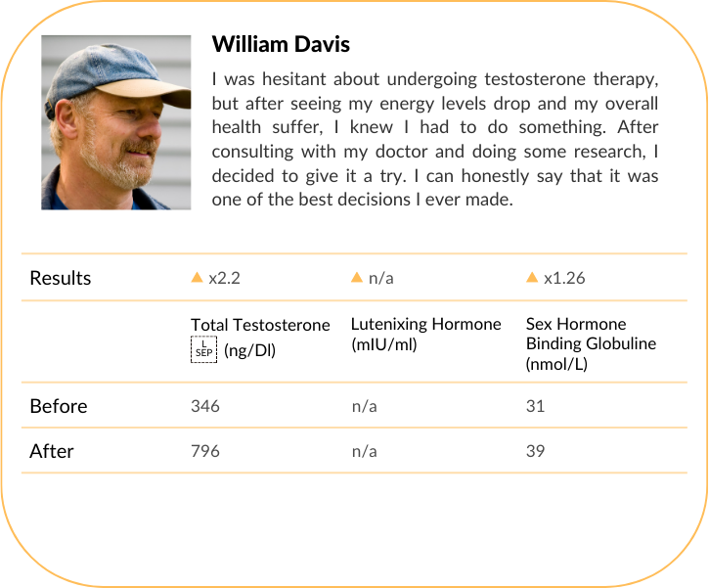Click the Before row label
This screenshot has width=709, height=588.
click(x=59, y=406)
